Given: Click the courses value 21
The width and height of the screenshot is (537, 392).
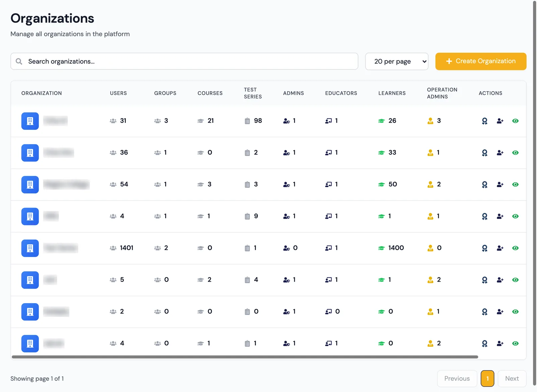Looking at the screenshot, I should 210,121.
